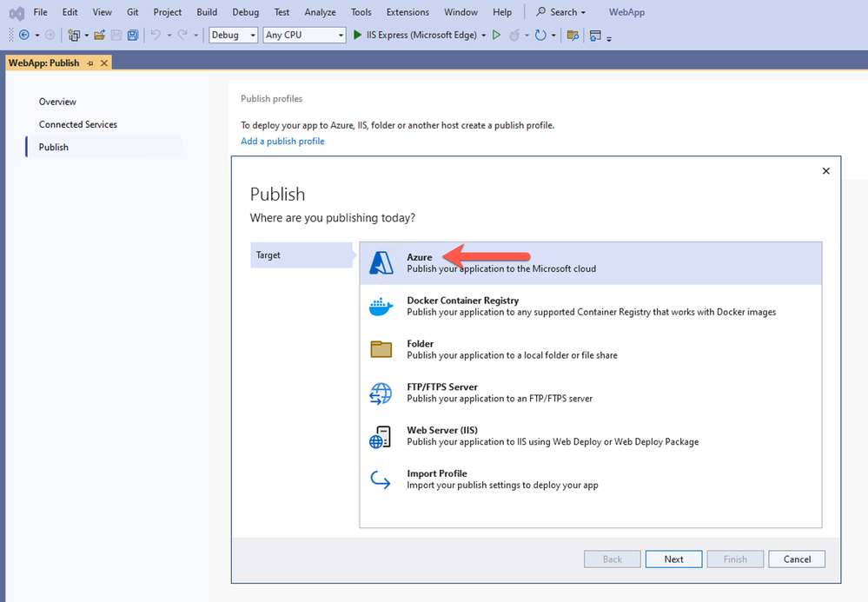Screen dimensions: 868x602
Task: Start without debugging outline play icon
Action: 496,35
